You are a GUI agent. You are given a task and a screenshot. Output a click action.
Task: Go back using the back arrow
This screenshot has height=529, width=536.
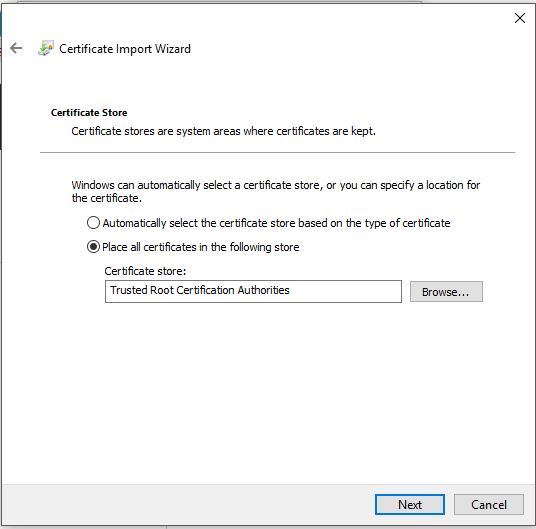coord(16,49)
